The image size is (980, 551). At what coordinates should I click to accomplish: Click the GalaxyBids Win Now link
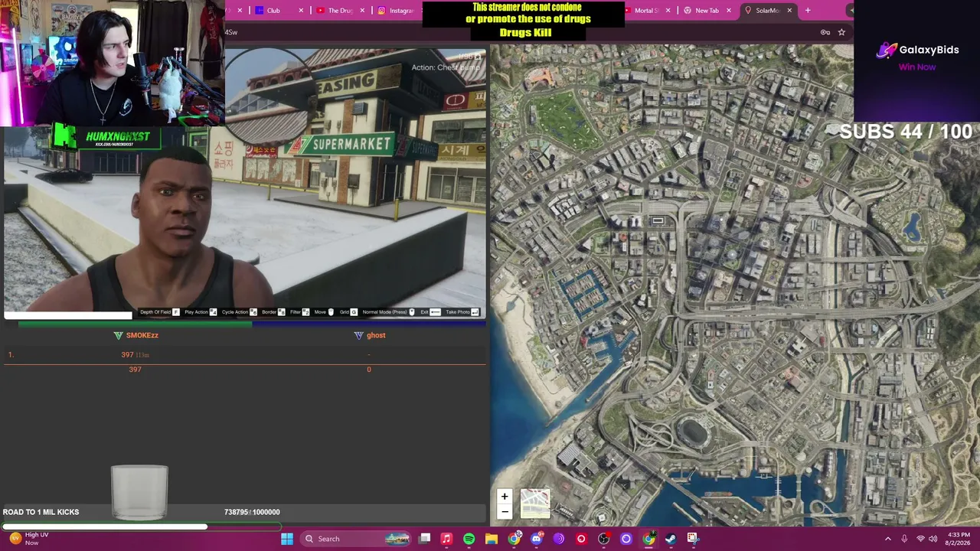917,67
